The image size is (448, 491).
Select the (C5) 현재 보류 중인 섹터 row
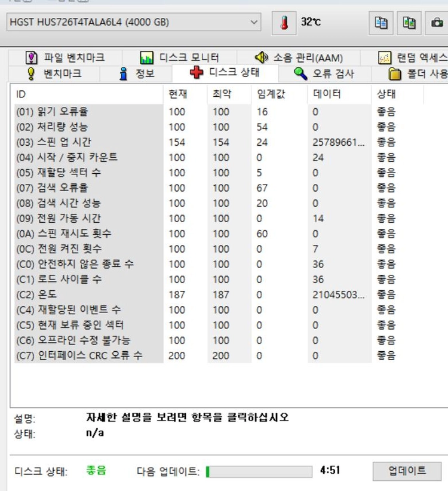pyautogui.click(x=219, y=325)
